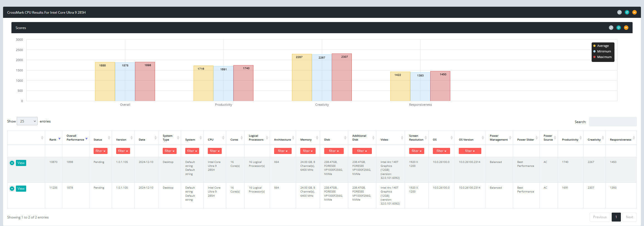644x226 pixels.
Task: Expand details for rank 11235 row
Action: (x=12, y=189)
